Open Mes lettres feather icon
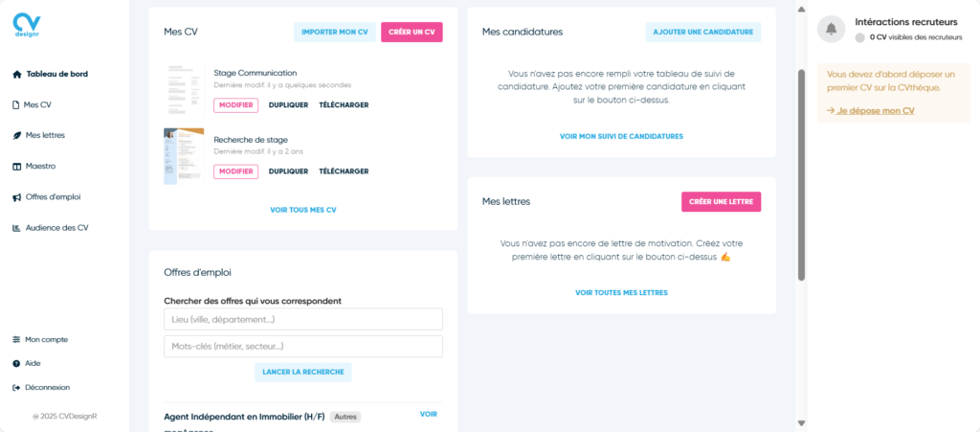 click(x=17, y=135)
